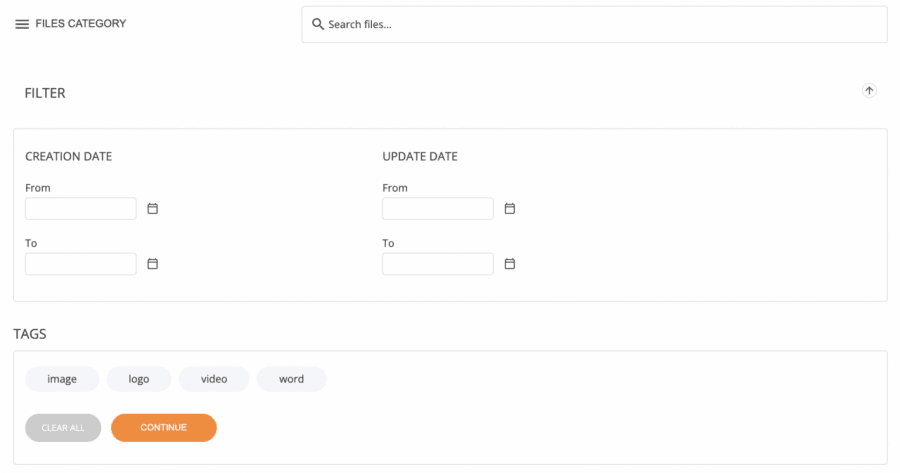Click the magnifying glass search icon

pos(318,24)
